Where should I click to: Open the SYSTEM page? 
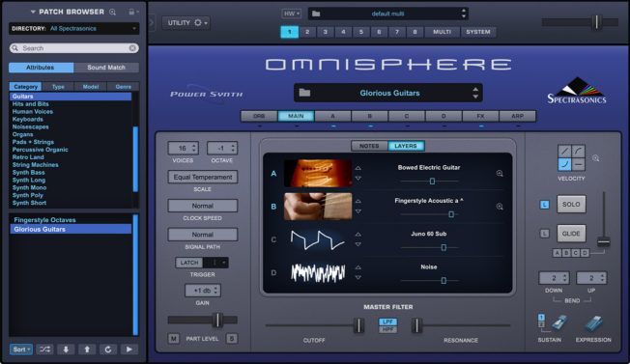click(x=478, y=32)
